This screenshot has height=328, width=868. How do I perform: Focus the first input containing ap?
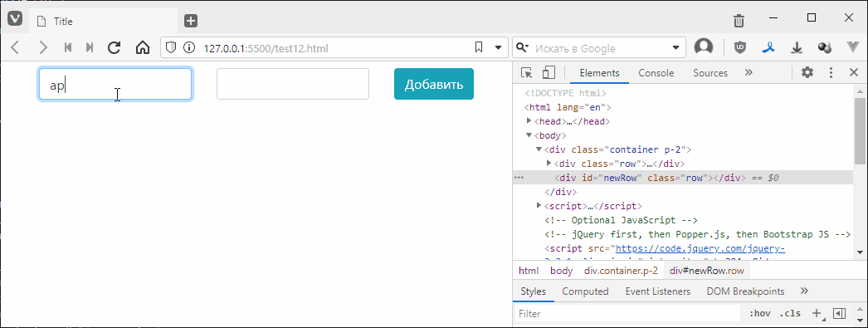115,84
